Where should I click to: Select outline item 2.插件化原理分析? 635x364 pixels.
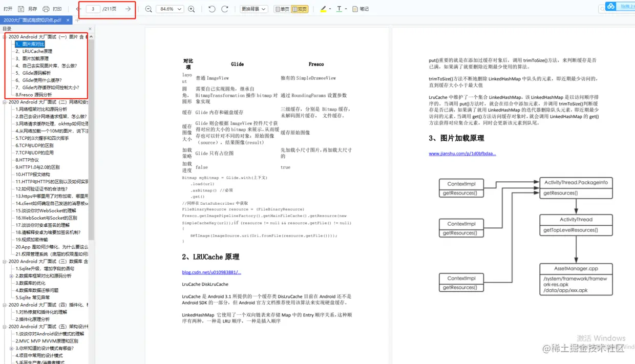(x=33, y=319)
